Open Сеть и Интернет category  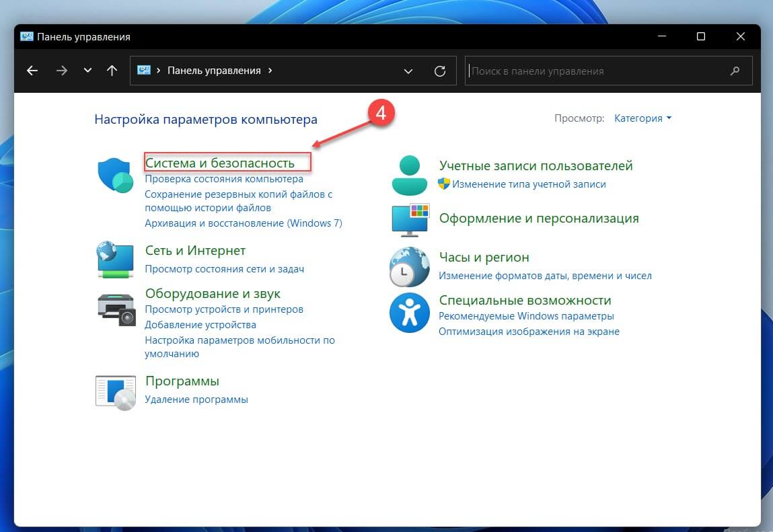[x=195, y=250]
